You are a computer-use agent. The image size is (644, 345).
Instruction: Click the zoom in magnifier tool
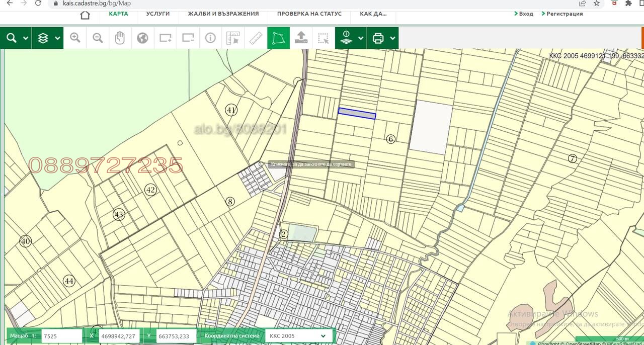point(75,38)
